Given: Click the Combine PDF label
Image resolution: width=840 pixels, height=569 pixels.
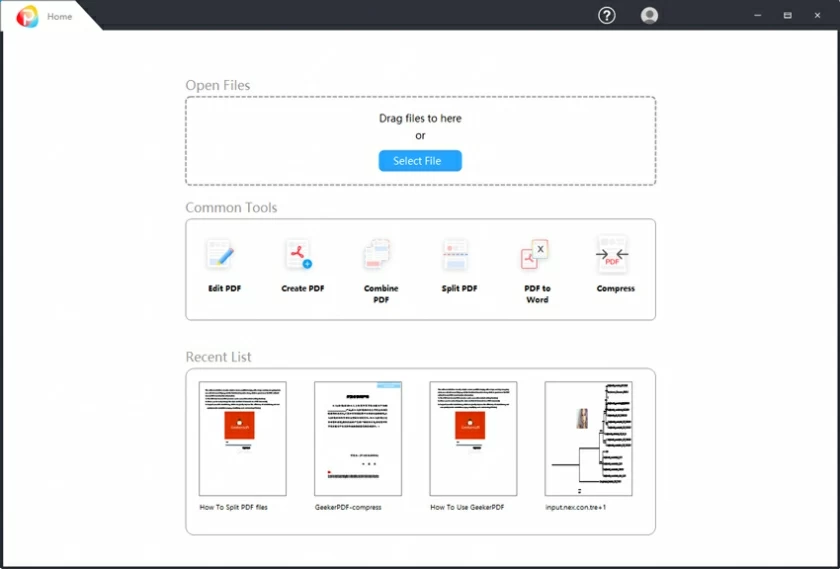Looking at the screenshot, I should 381,294.
